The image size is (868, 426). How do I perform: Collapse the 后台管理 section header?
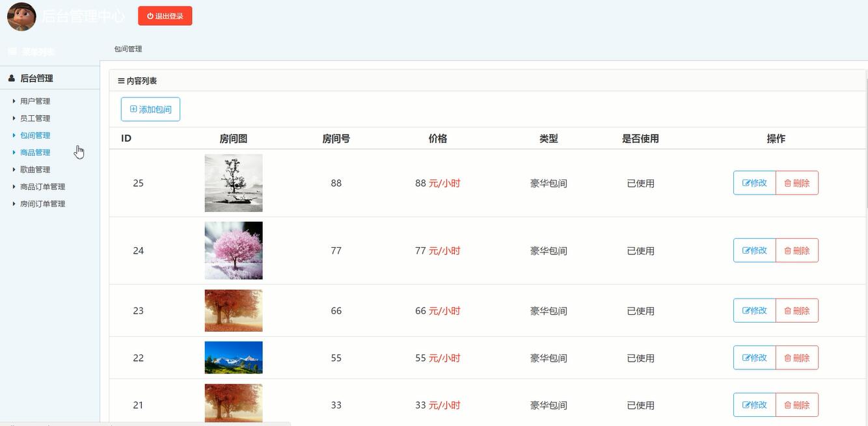tap(50, 78)
